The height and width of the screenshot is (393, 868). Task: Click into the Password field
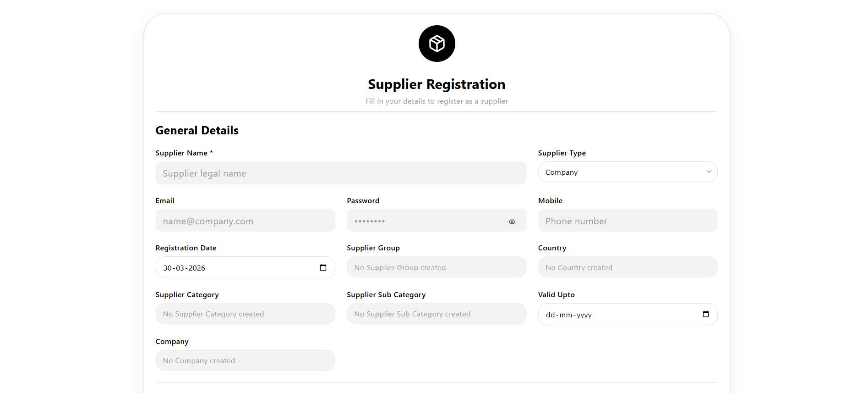point(437,220)
